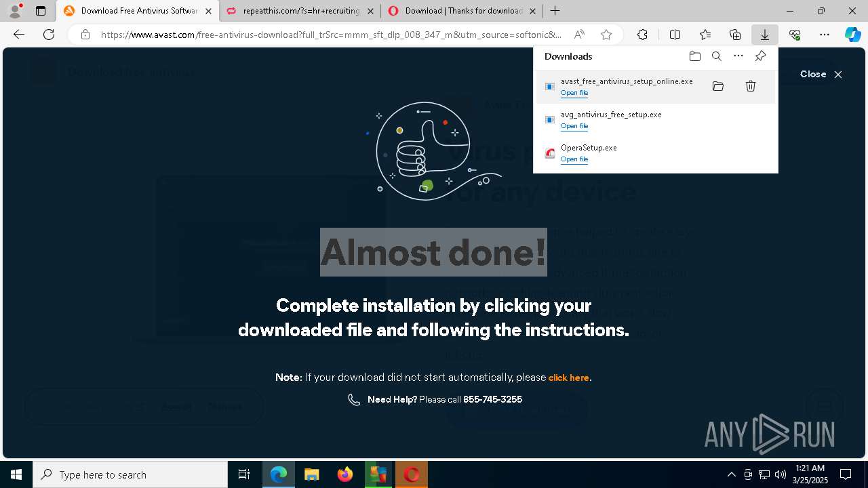The width and height of the screenshot is (868, 488).
Task: Open File Explorer from taskbar
Action: [312, 474]
